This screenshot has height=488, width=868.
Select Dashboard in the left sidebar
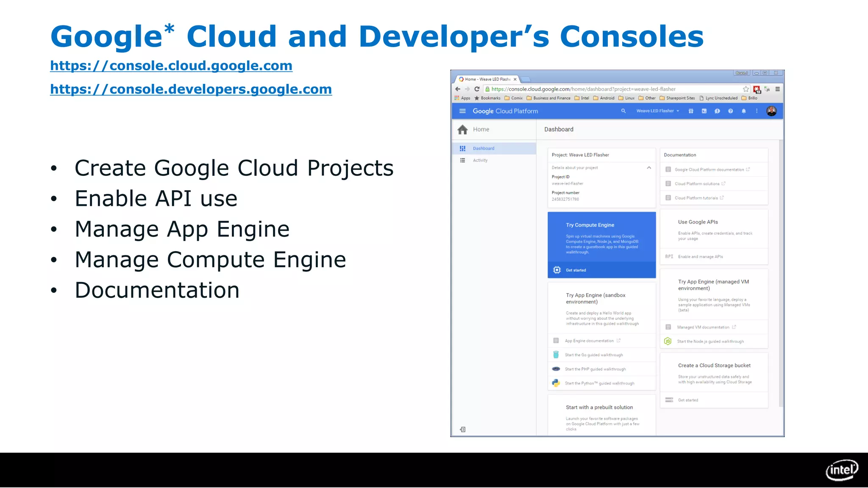[494, 148]
